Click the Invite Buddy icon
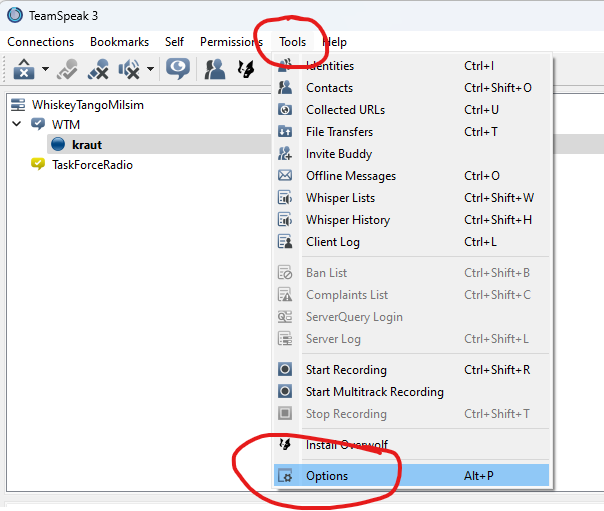The image size is (604, 511). pos(285,154)
